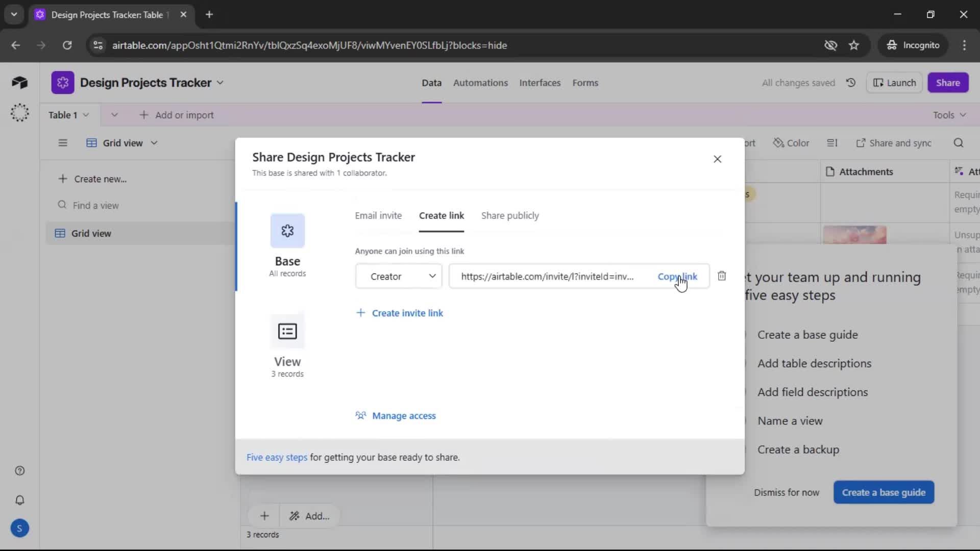Image resolution: width=980 pixels, height=551 pixels.
Task: Click the Incognito indicator
Action: (x=913, y=45)
